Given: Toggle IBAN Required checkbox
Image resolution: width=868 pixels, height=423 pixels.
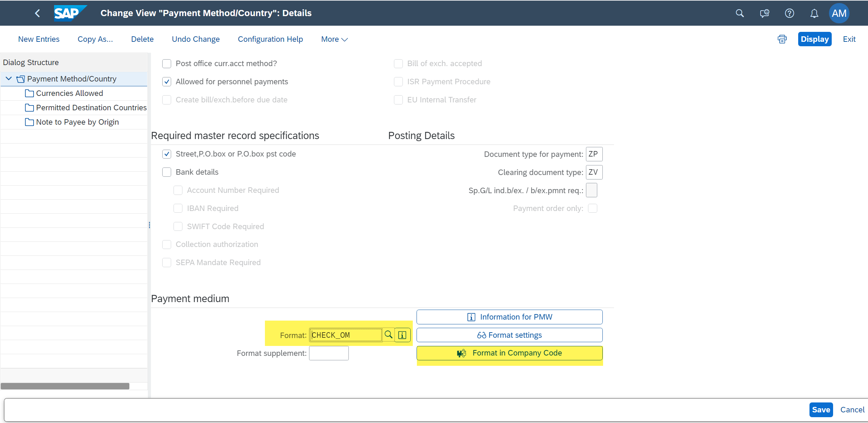Looking at the screenshot, I should 178,208.
